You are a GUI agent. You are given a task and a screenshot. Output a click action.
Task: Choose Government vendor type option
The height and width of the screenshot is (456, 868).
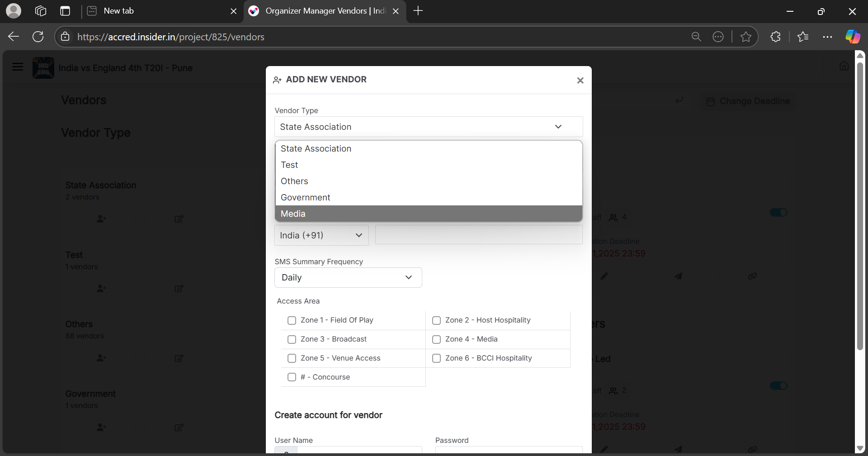pyautogui.click(x=305, y=197)
